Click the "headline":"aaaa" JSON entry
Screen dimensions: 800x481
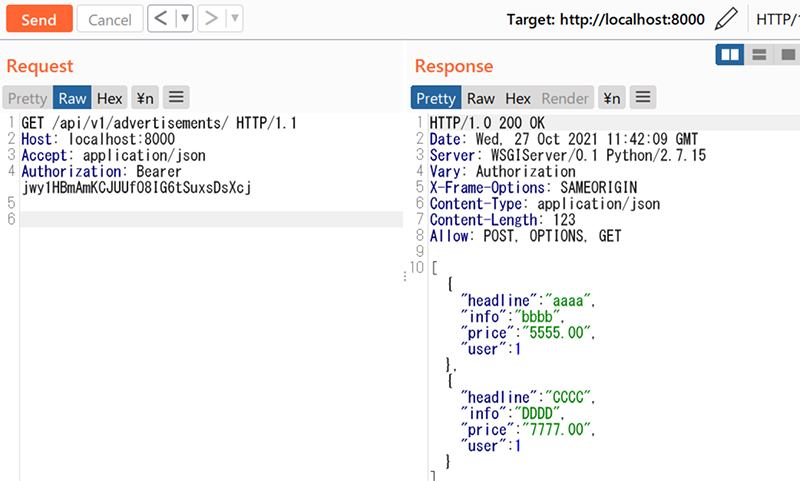[528, 300]
